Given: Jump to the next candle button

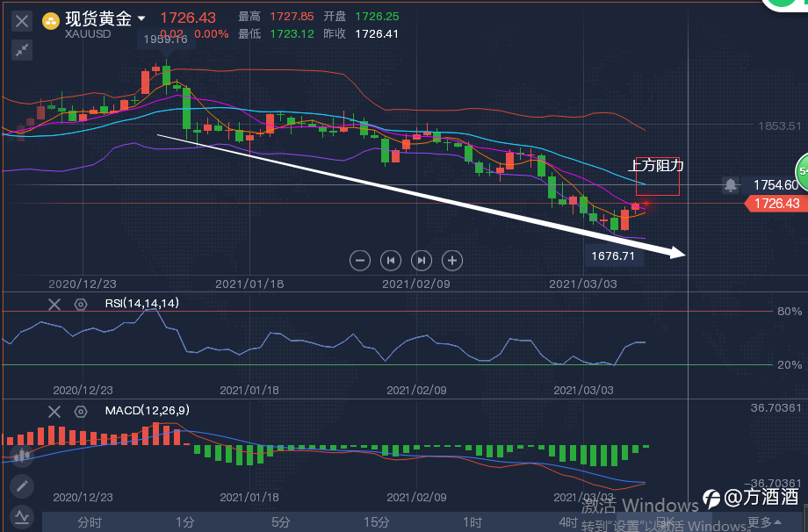Looking at the screenshot, I should coord(422,261).
